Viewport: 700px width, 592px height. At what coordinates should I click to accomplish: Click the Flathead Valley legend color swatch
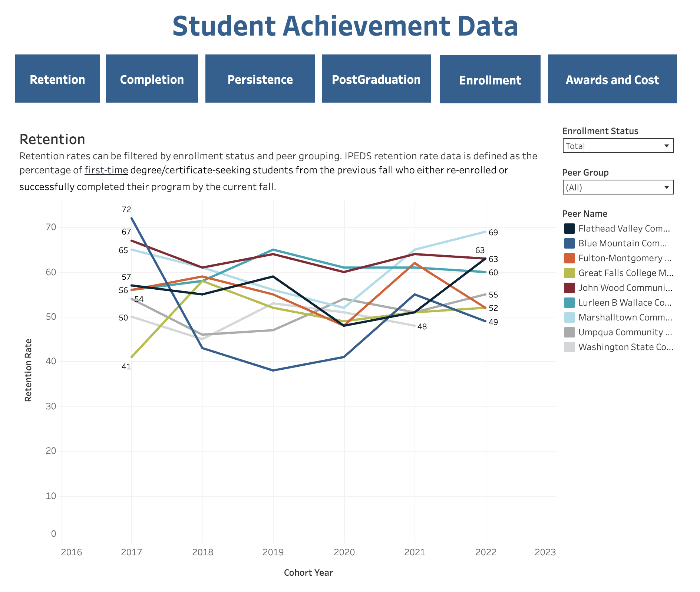point(570,228)
